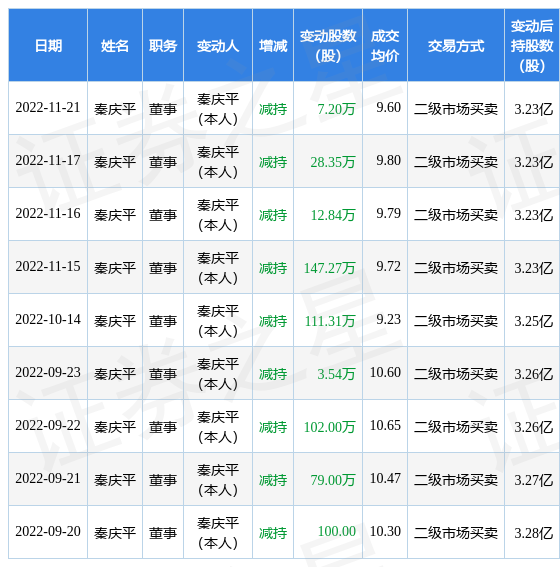Select 减持 in the 2022-11-16 row

click(x=273, y=215)
